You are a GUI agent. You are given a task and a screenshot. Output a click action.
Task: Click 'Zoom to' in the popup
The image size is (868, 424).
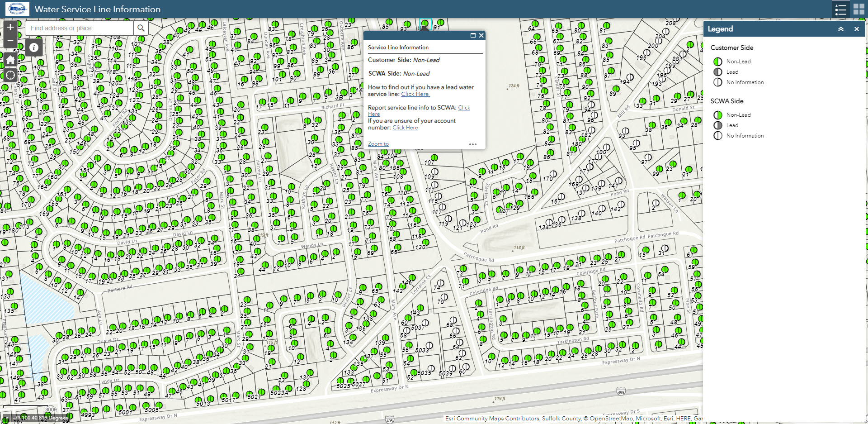(378, 144)
